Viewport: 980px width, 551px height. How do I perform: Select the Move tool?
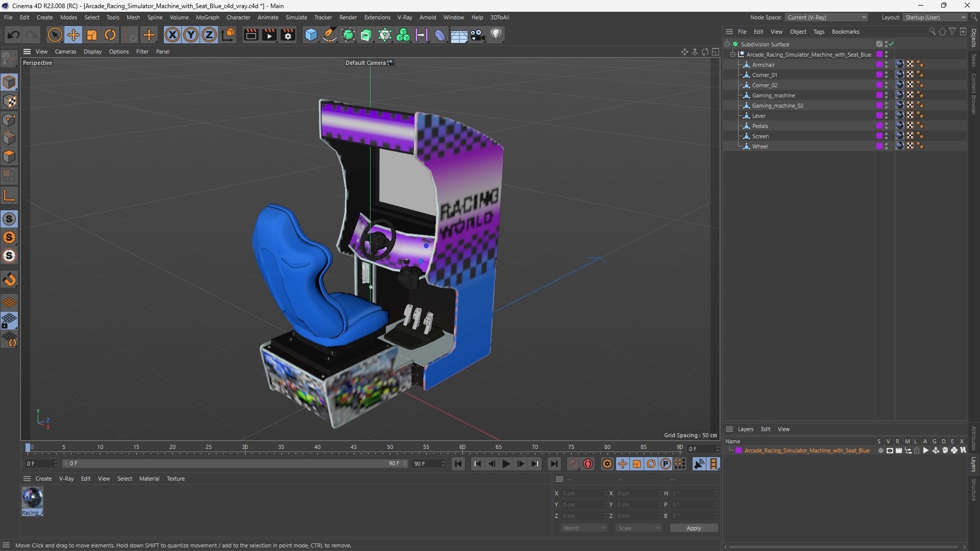(x=73, y=35)
